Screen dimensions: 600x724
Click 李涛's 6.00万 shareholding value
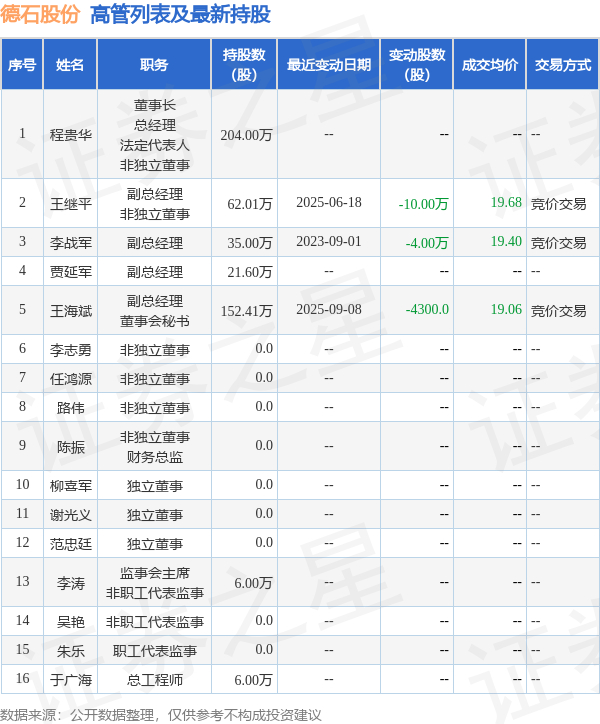253,583
